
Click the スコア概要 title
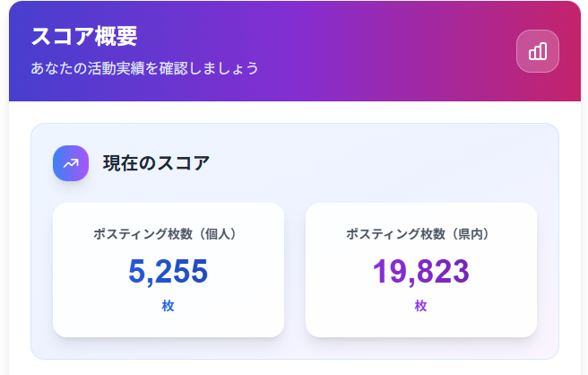point(83,37)
